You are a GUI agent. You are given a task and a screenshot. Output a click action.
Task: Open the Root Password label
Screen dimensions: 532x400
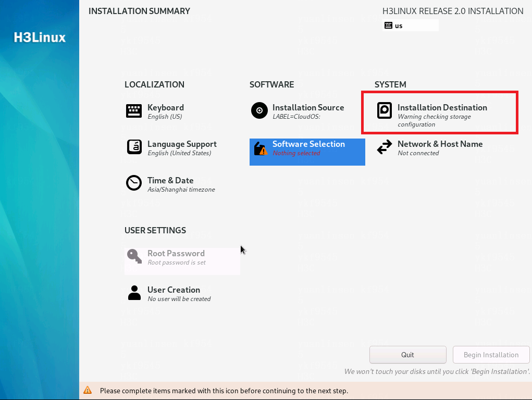point(176,254)
